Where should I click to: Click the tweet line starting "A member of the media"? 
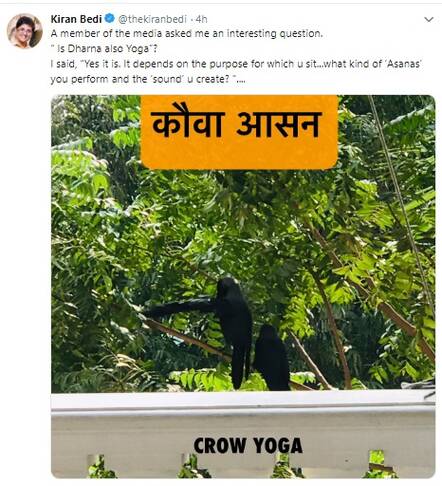pyautogui.click(x=187, y=34)
